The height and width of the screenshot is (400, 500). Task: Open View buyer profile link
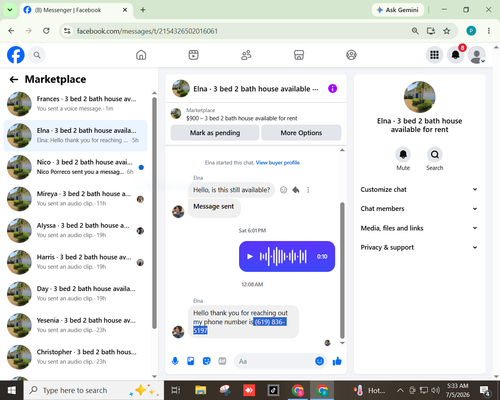278,163
